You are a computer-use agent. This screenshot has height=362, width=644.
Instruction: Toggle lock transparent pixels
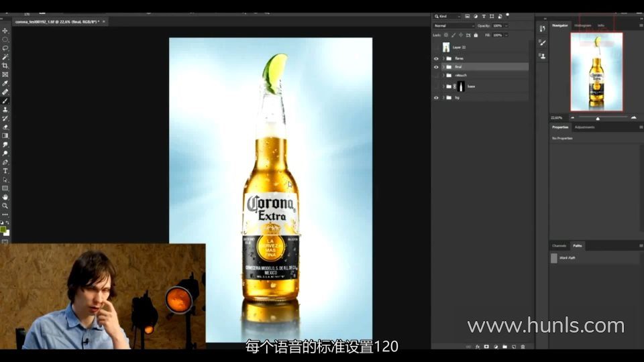pyautogui.click(x=446, y=36)
